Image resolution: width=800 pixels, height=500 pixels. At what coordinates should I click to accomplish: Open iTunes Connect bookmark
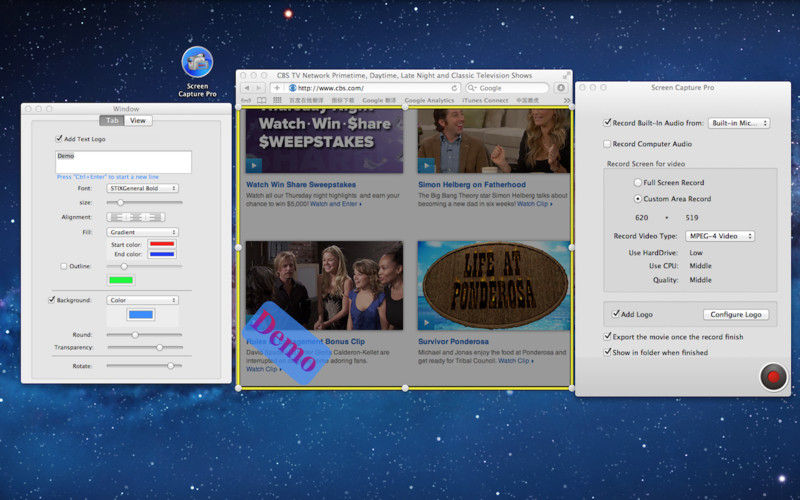(485, 101)
